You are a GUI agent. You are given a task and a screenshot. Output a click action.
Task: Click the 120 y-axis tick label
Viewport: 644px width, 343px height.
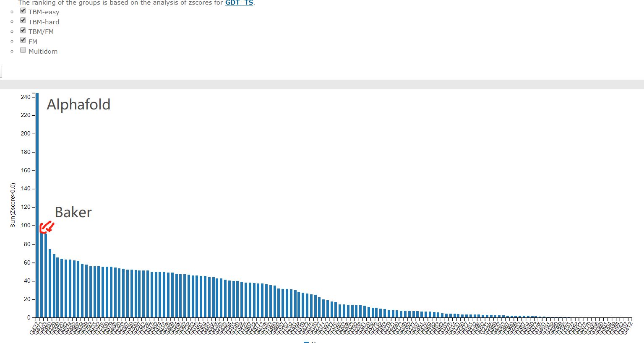(25, 207)
